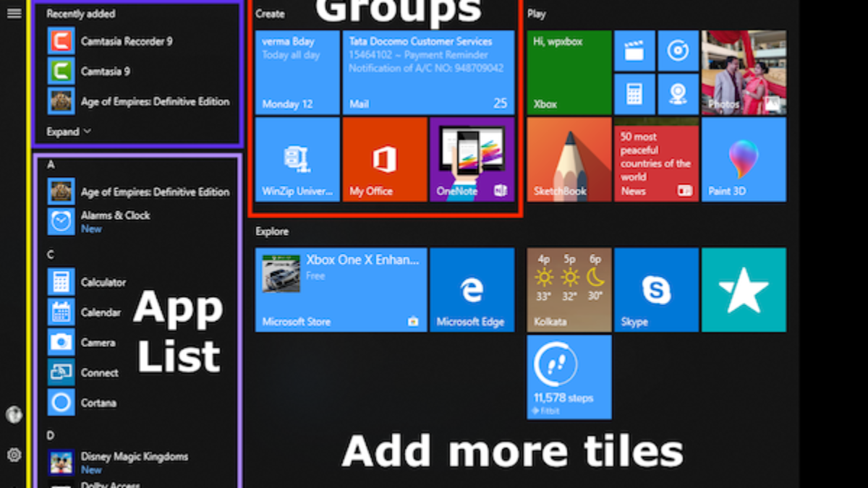Screen dimensions: 868x488
Task: Launch the Skype tile
Action: tap(656, 290)
